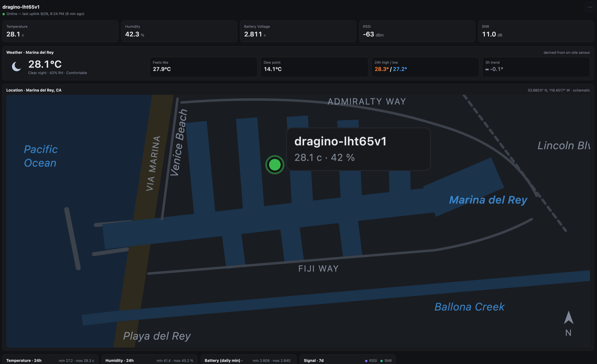Click the ADMIRALTY WAY road label
597x364 pixels.
(x=367, y=102)
